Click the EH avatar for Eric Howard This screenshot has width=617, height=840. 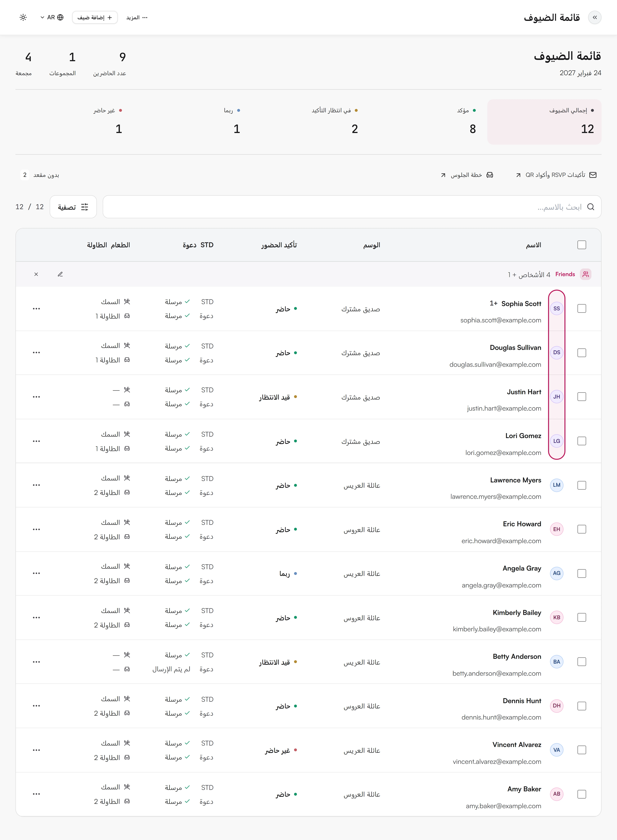pos(556,529)
